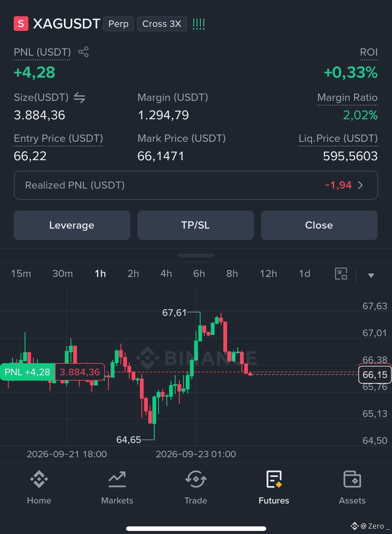Image resolution: width=392 pixels, height=534 pixels.
Task: Expand Realized PNL details chevron
Action: [x=360, y=185]
